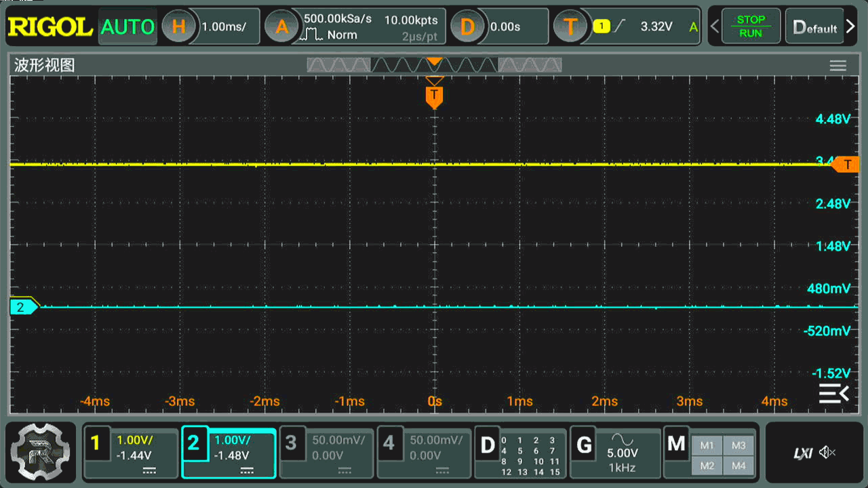The image size is (868, 488).
Task: Toggle channel 1 label
Action: coord(96,443)
